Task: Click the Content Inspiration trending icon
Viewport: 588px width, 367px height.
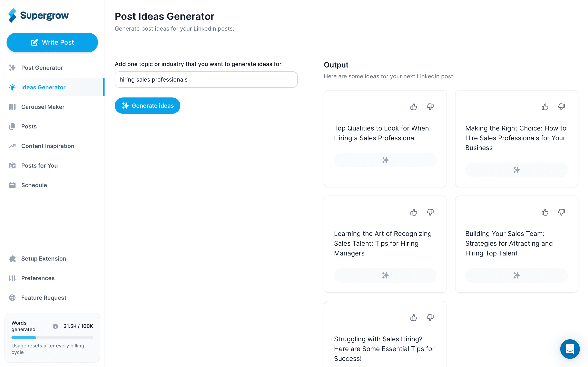Action: pos(12,146)
